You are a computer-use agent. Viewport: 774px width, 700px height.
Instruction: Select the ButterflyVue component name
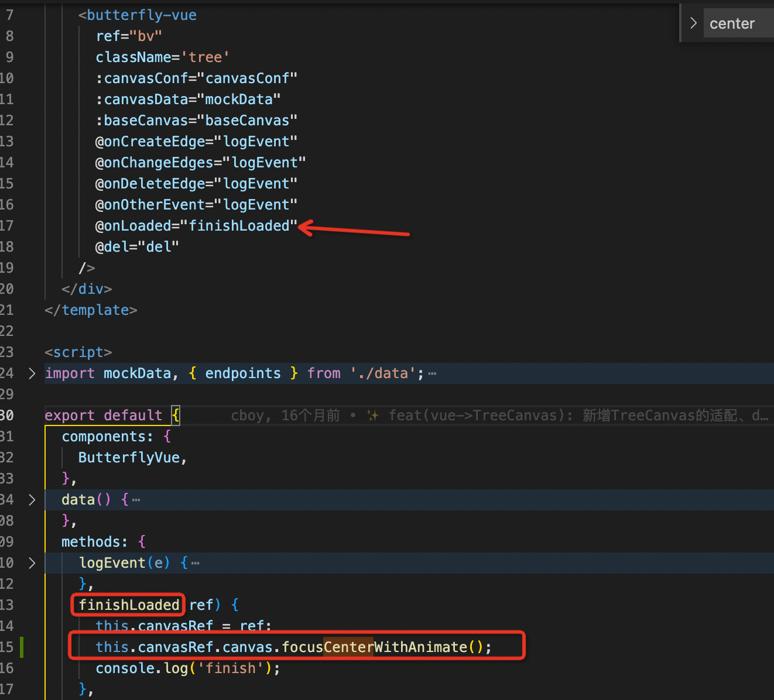point(129,457)
